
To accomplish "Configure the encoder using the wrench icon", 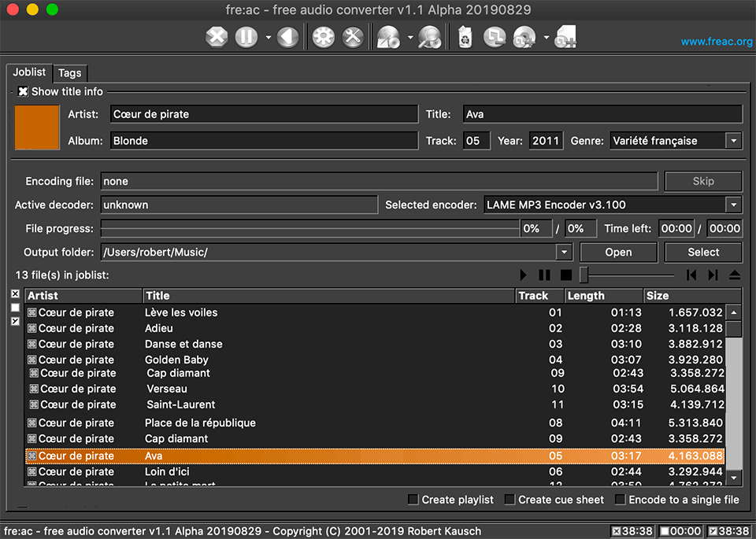I will tap(351, 36).
